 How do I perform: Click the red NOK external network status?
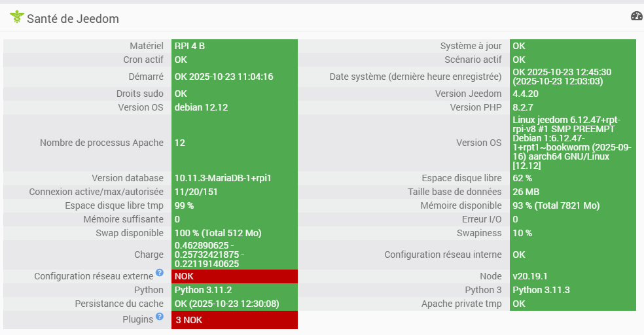pos(185,276)
